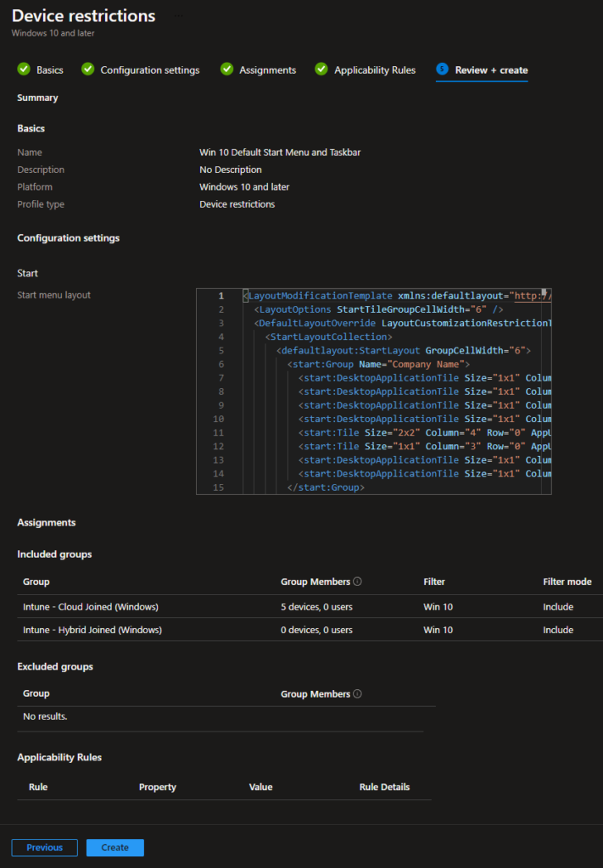Click the green checkmark icon on Basics step

24,70
